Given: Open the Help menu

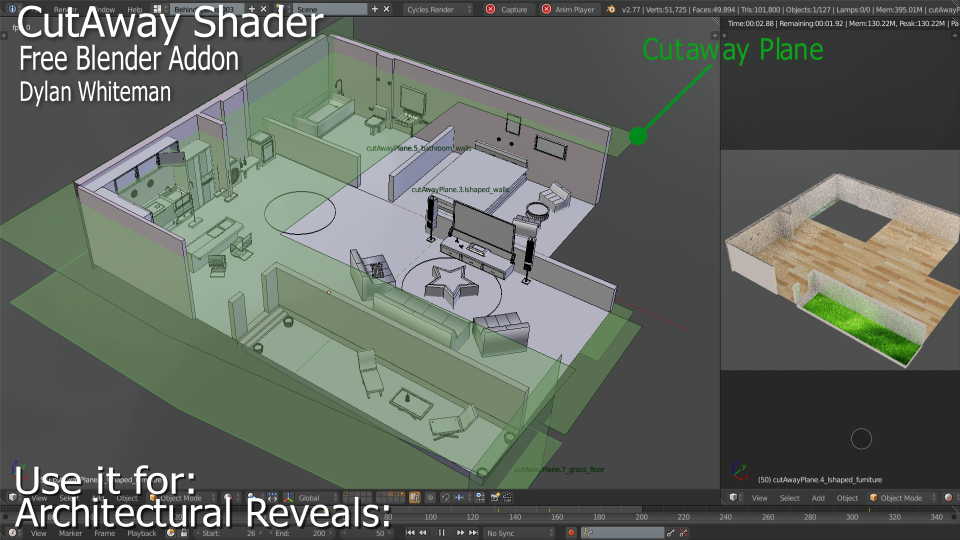Looking at the screenshot, I should [x=135, y=10].
